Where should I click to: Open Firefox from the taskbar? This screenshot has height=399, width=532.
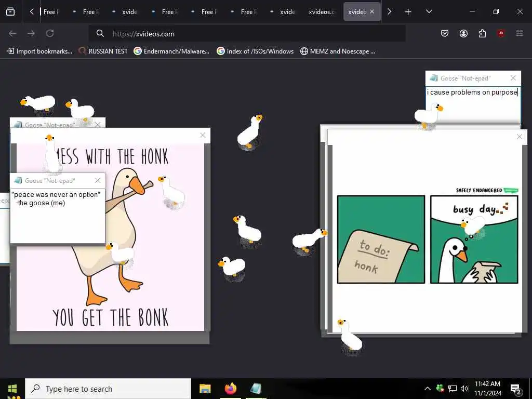click(x=231, y=389)
